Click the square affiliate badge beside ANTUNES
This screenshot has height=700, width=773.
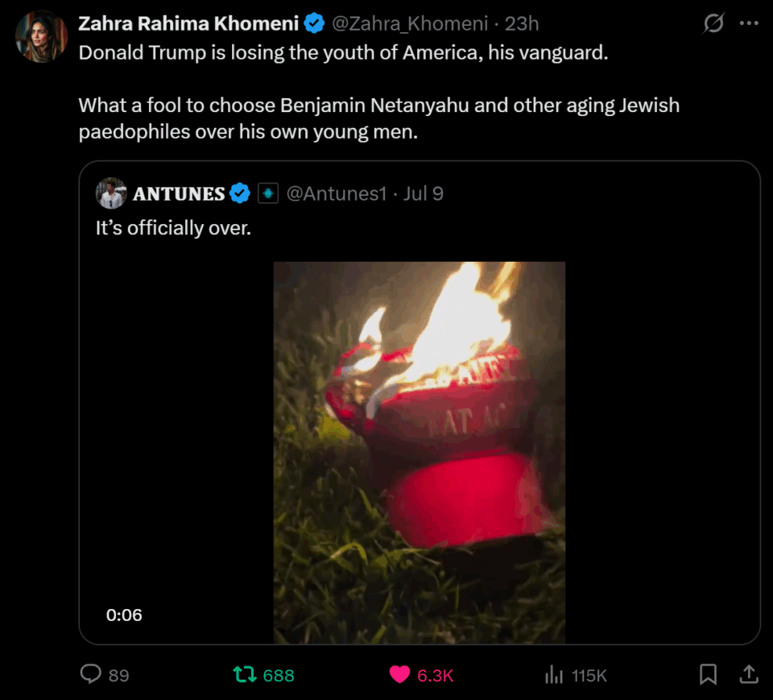click(x=268, y=193)
